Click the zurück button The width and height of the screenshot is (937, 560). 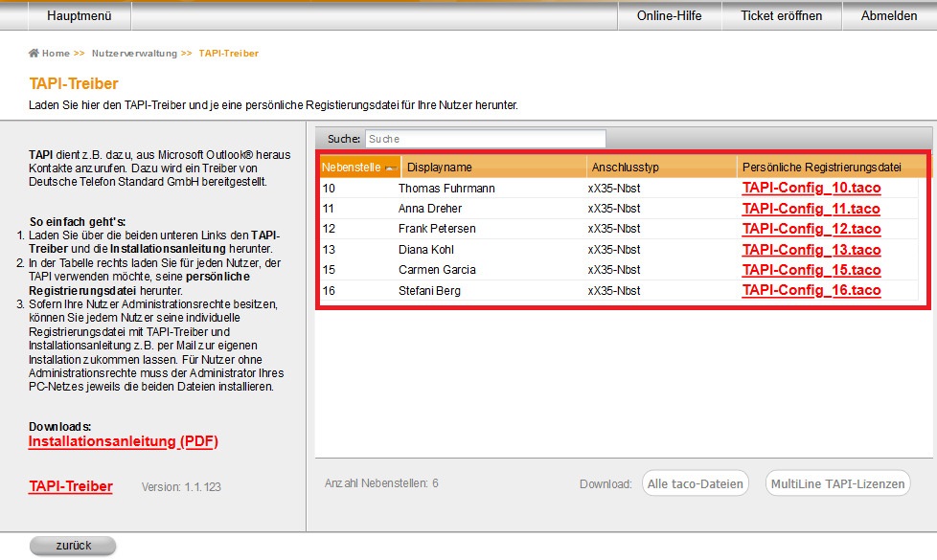73,545
